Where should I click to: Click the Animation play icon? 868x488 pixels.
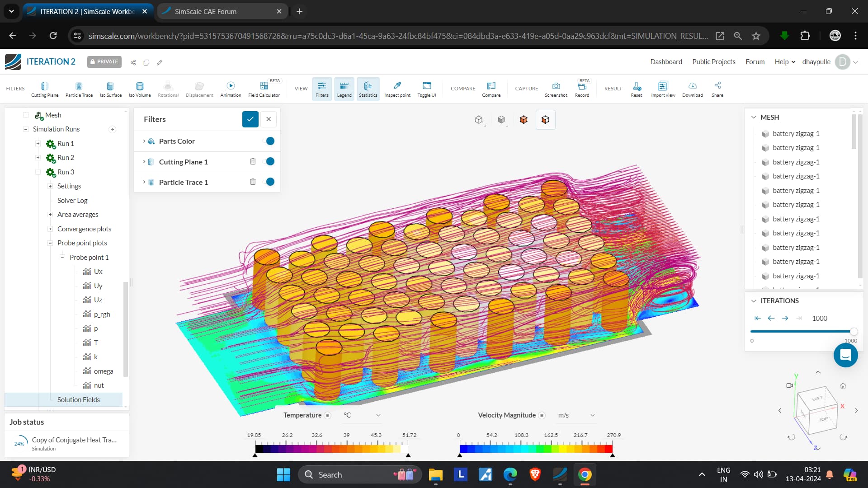[231, 86]
